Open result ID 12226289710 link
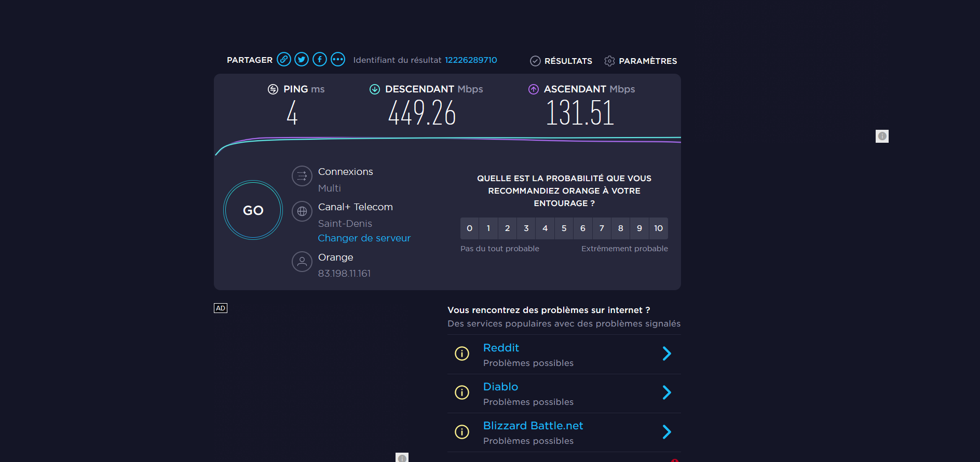This screenshot has height=462, width=980. coord(471,60)
